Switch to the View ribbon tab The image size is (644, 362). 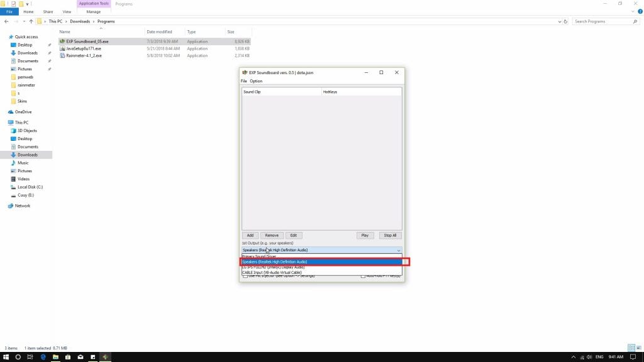[x=67, y=12]
